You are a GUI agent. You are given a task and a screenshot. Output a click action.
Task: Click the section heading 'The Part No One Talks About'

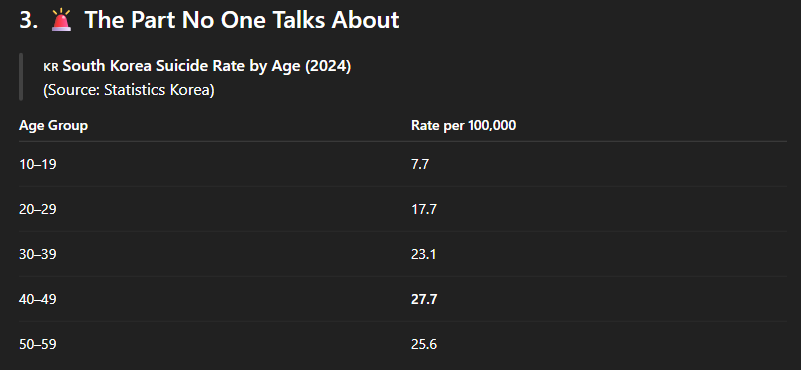(242, 20)
